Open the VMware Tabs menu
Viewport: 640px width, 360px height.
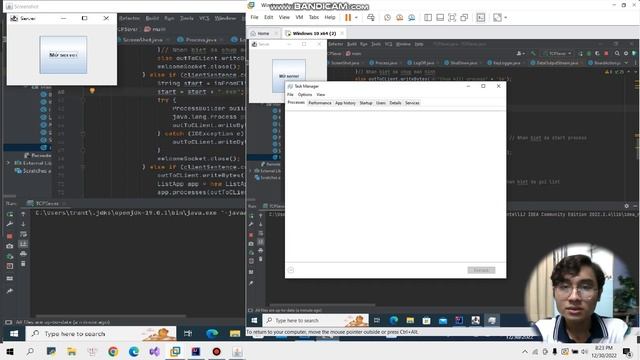coord(313,18)
